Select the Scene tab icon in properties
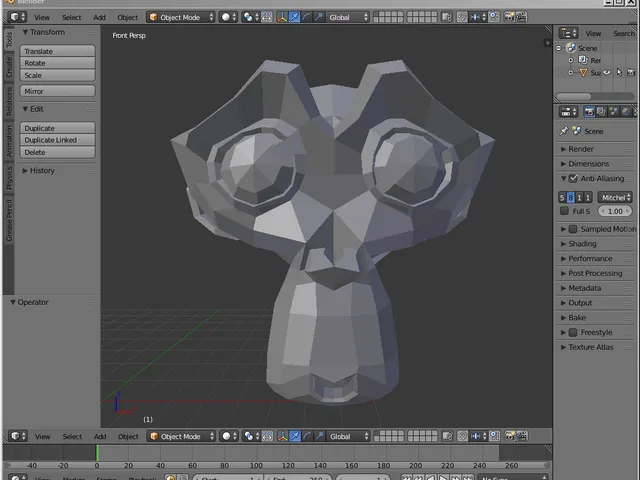Viewport: 640px width, 480px height. [x=613, y=111]
